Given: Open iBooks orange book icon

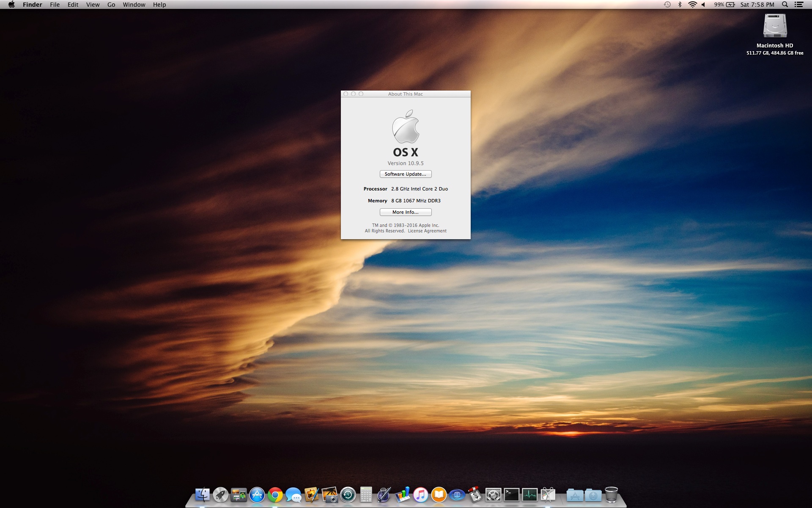Looking at the screenshot, I should (439, 494).
